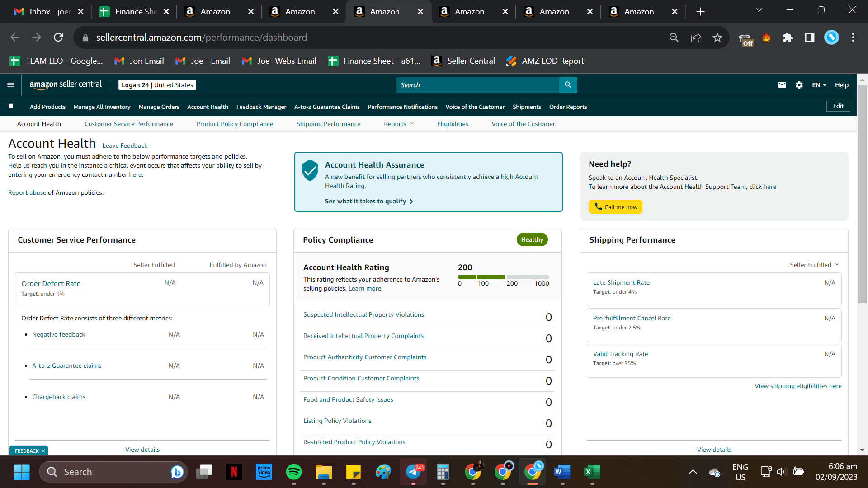
Task: Open the EN language dropdown
Action: [819, 85]
